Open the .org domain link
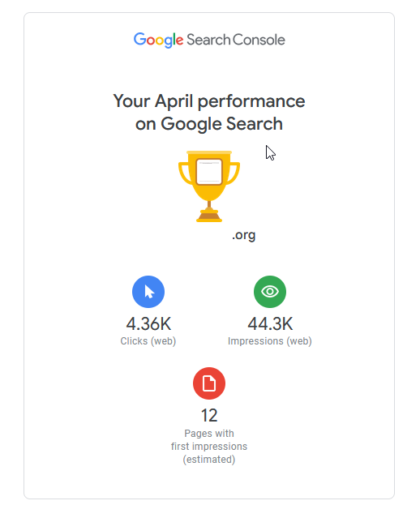Viewport: 420px width, 505px height. pyautogui.click(x=243, y=235)
